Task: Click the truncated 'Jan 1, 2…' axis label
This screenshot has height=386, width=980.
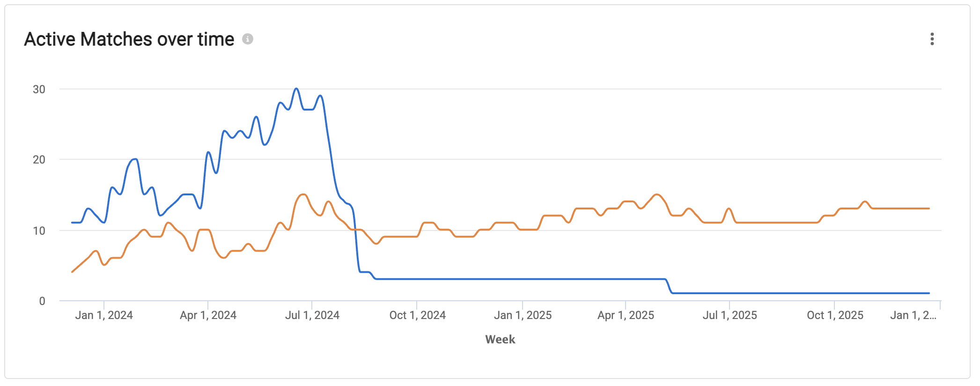Action: tap(913, 315)
